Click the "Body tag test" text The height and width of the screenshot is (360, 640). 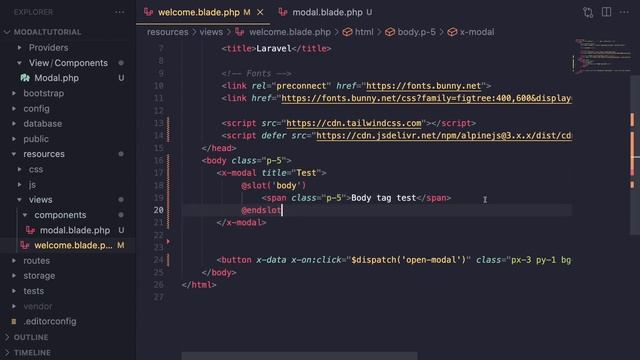[x=383, y=198]
